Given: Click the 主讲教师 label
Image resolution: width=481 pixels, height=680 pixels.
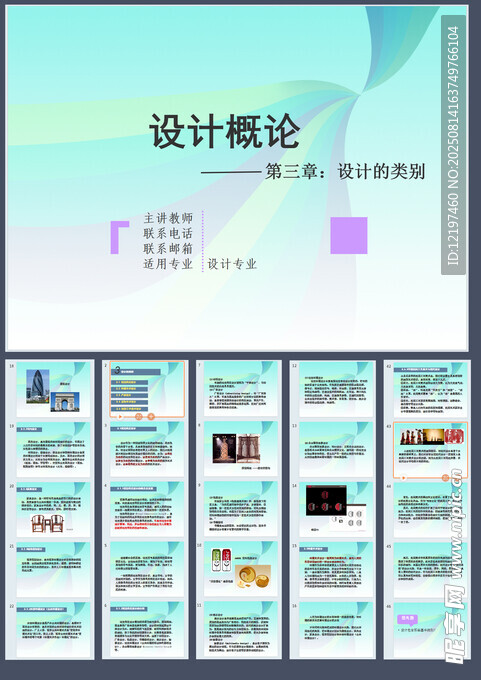Looking at the screenshot, I should tap(168, 218).
